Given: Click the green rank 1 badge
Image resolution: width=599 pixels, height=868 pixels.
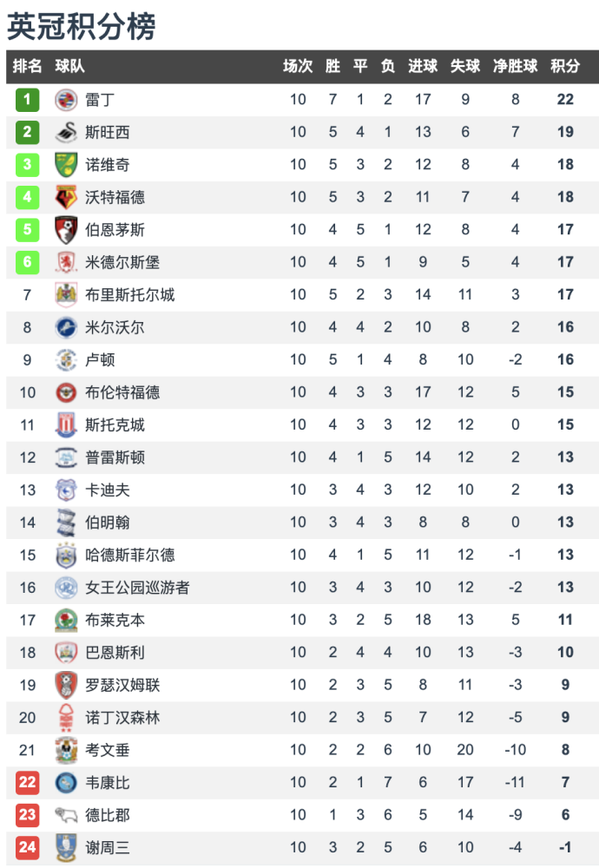Looking at the screenshot, I should tap(27, 100).
